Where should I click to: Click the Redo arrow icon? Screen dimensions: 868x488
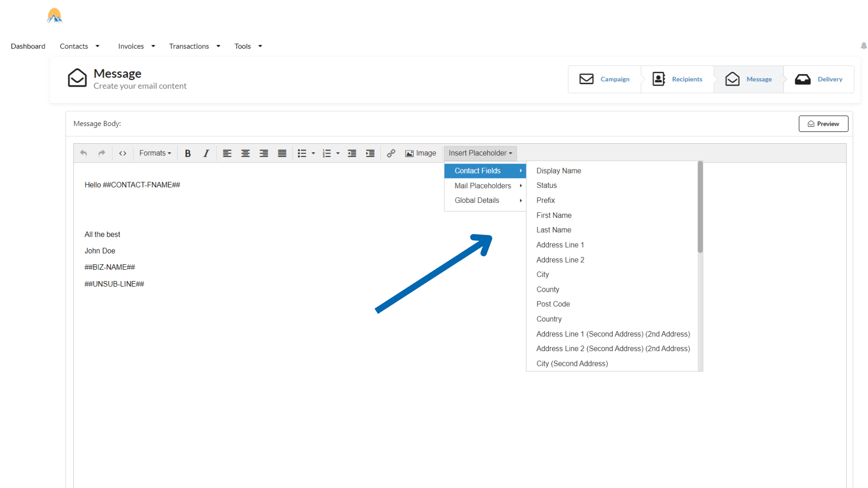pyautogui.click(x=102, y=153)
